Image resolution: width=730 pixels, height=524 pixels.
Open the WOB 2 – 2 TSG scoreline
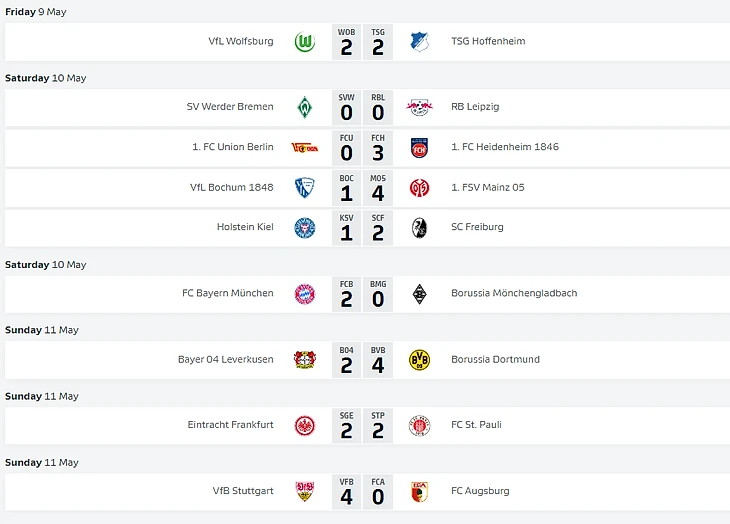click(x=362, y=42)
